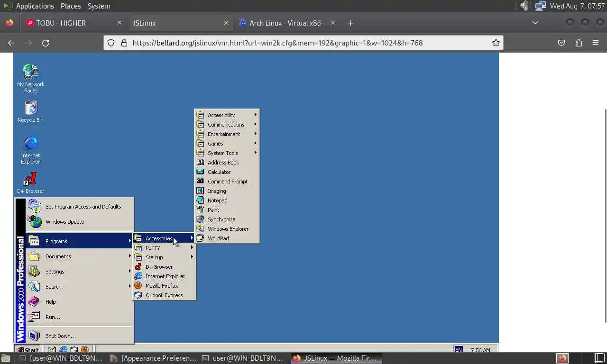This screenshot has height=364, width=607.
Task: Launch D+ Browser from Programs menu
Action: point(164,267)
